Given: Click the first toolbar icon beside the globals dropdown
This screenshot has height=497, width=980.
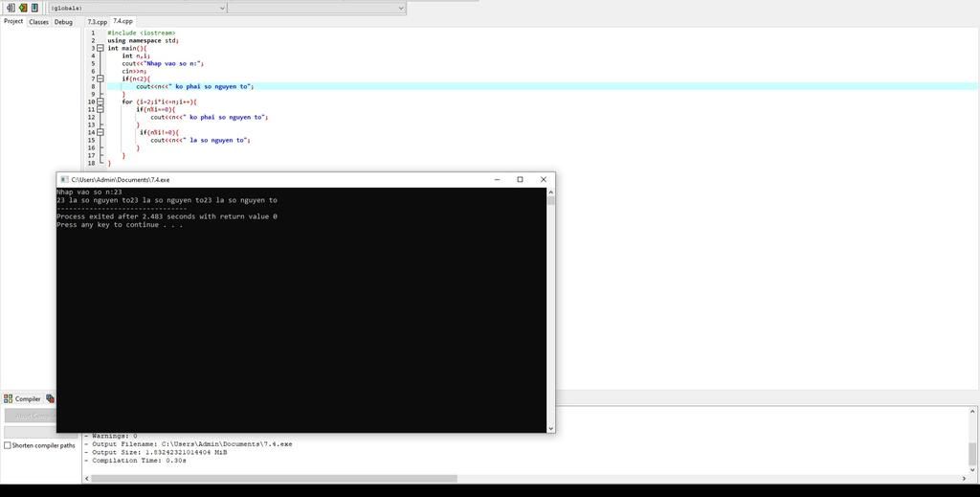Looking at the screenshot, I should click(11, 8).
